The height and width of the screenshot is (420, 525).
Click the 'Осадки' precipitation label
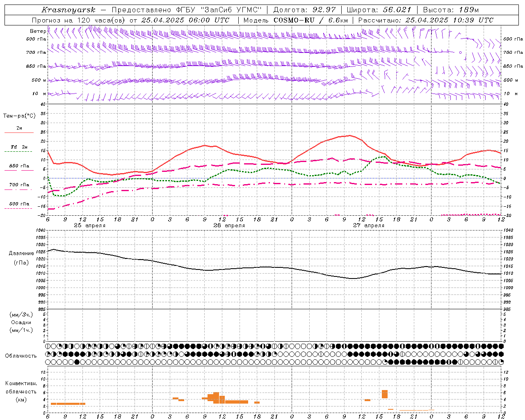pyautogui.click(x=21, y=322)
